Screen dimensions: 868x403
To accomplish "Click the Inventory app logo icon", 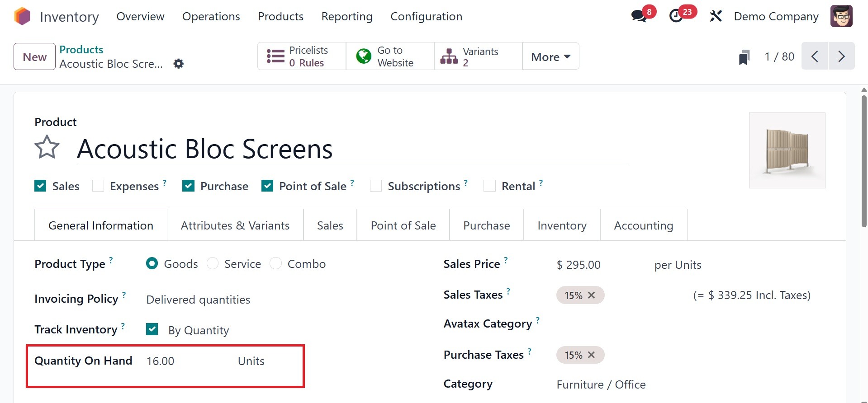I will [x=22, y=17].
